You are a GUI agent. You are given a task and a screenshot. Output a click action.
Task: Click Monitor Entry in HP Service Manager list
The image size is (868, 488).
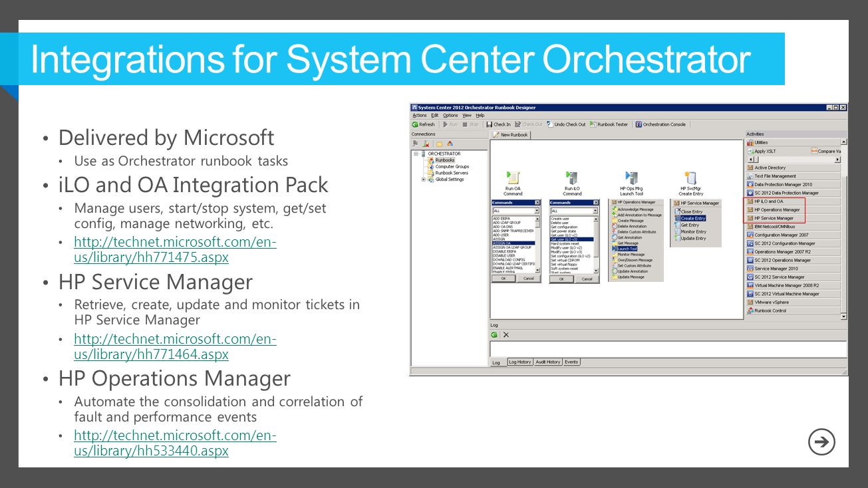click(690, 231)
